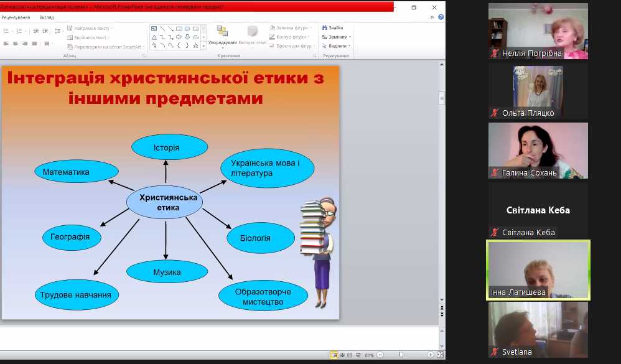Viewport: 621px width, 364px height.
Task: Select Normal view button in status bar
Action: pyautogui.click(x=335, y=355)
